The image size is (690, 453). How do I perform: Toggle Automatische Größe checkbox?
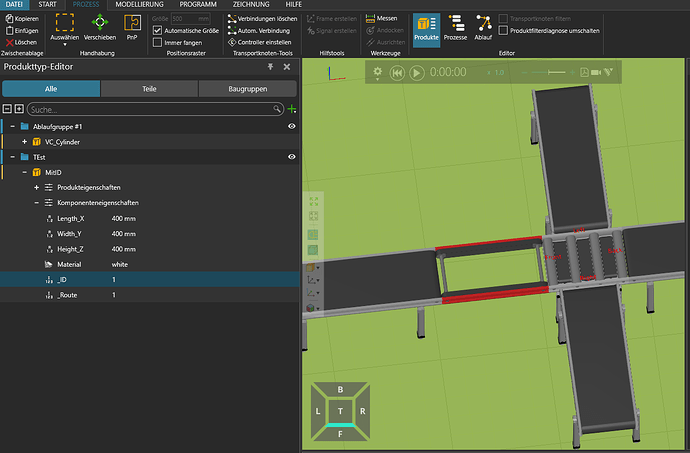pos(157,30)
